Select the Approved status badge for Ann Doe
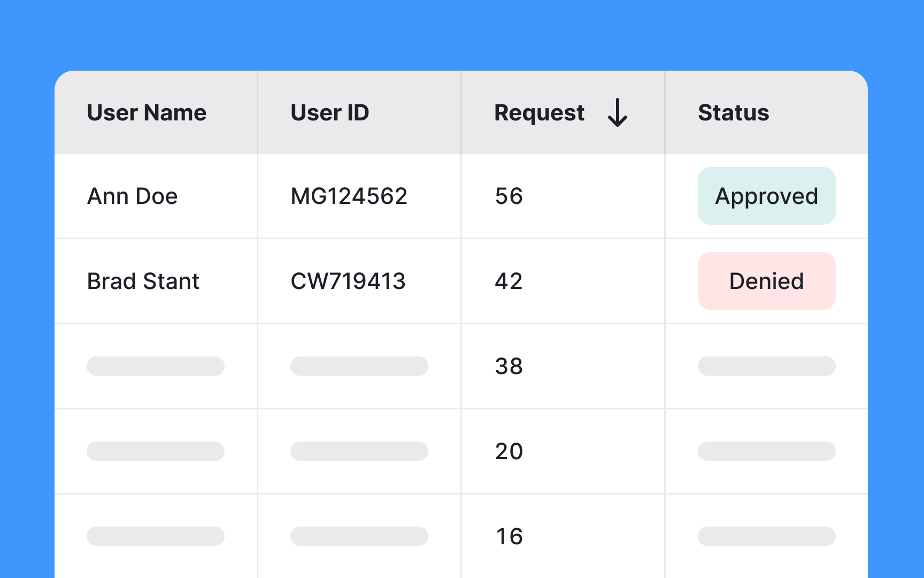The height and width of the screenshot is (578, 924). 766,196
